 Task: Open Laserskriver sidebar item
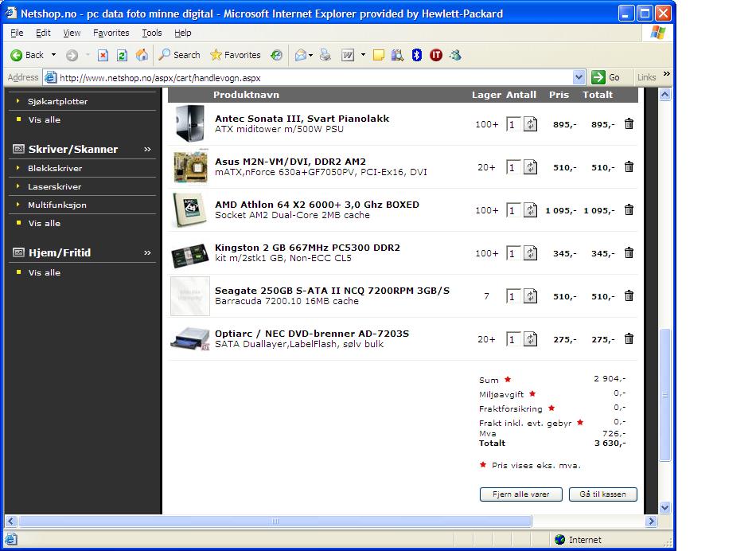[x=54, y=187]
